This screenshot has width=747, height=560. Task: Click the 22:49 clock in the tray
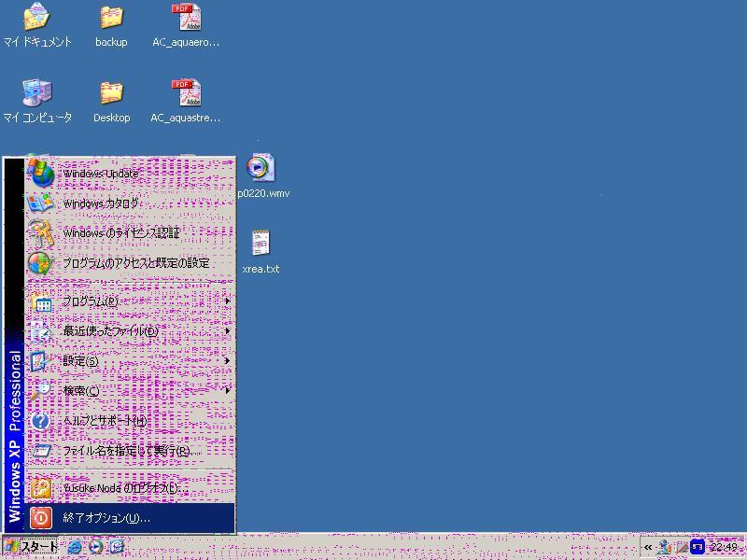[724, 547]
